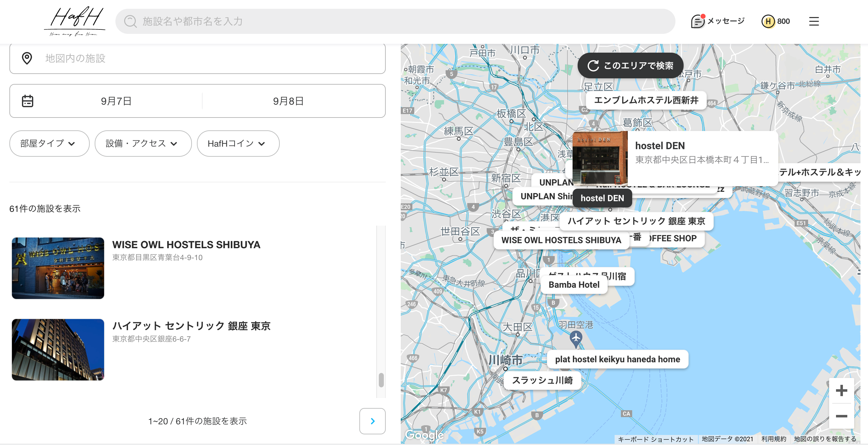This screenshot has height=445, width=868.
Task: Open ハイアット セントリック 銀座 東京 listing title
Action: point(191,326)
